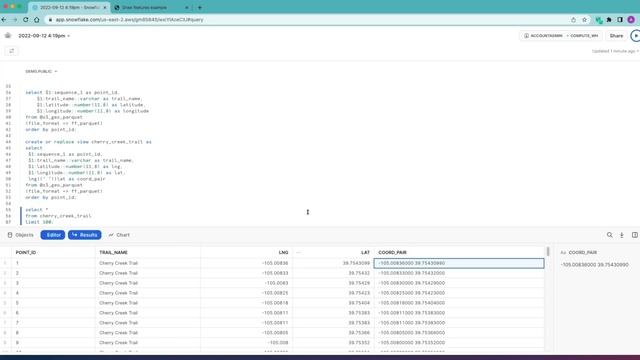Screen dimensions: 640x360
Task: Select the 2022-09-12 Snowflake browser tab
Action: click(69, 7)
